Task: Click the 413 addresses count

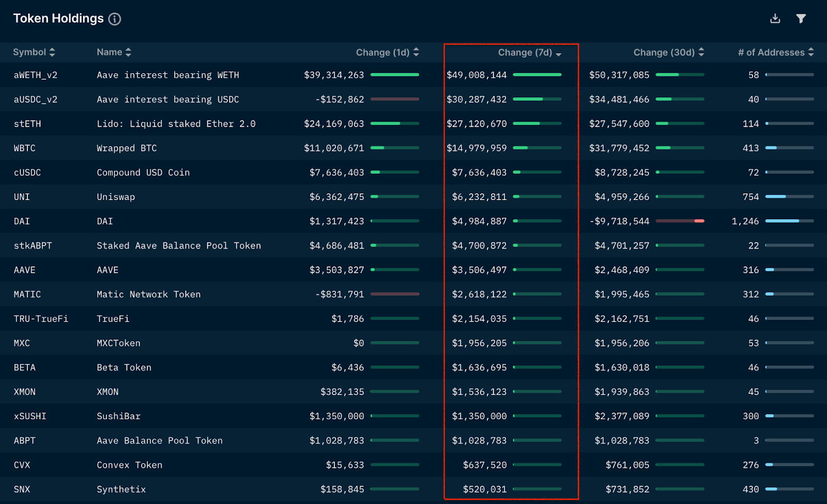Action: point(751,148)
